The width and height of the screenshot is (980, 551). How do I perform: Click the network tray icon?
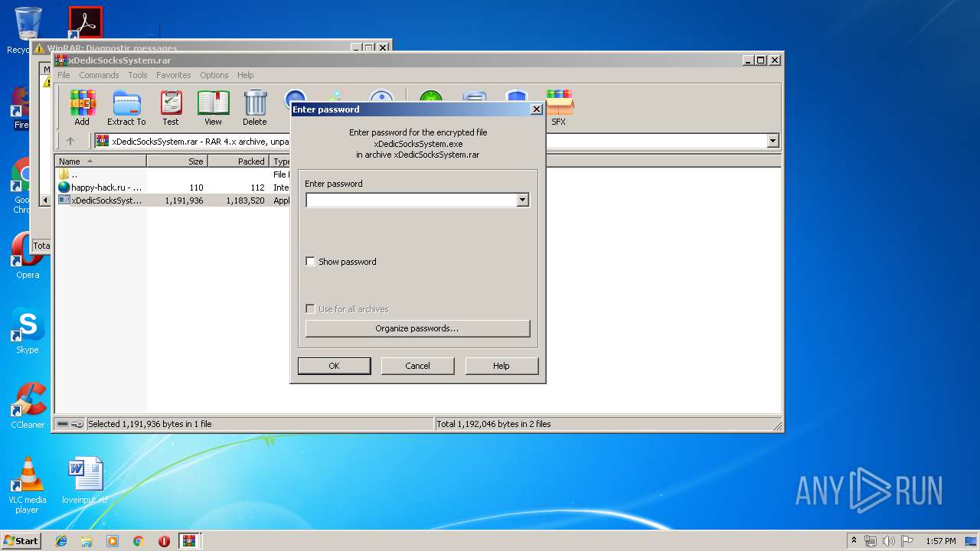pyautogui.click(x=871, y=541)
